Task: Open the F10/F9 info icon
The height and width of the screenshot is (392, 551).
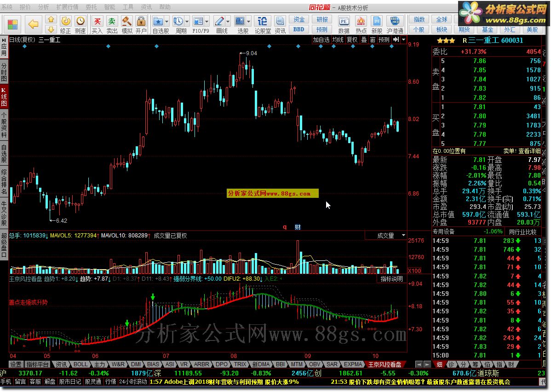Action: pos(198,22)
